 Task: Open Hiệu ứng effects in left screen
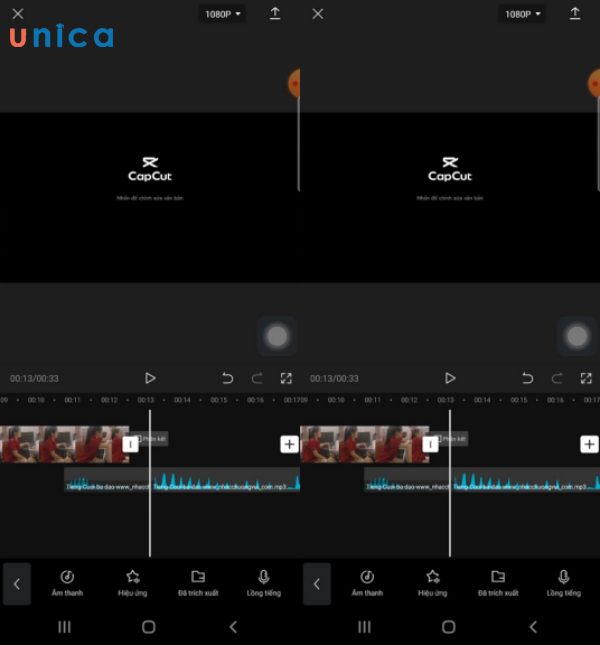132,584
